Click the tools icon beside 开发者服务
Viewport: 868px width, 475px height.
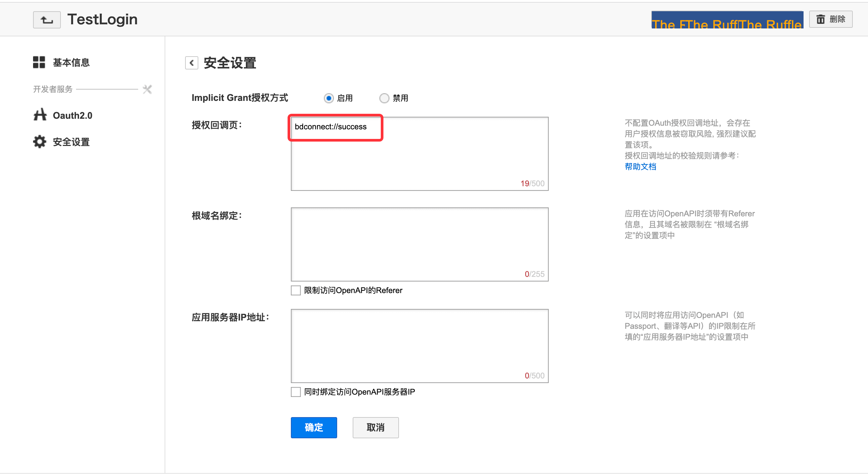[147, 89]
